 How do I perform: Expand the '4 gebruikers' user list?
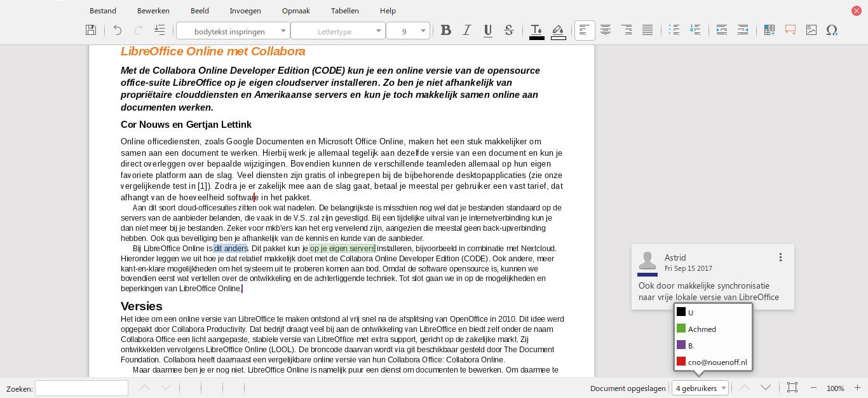click(700, 388)
